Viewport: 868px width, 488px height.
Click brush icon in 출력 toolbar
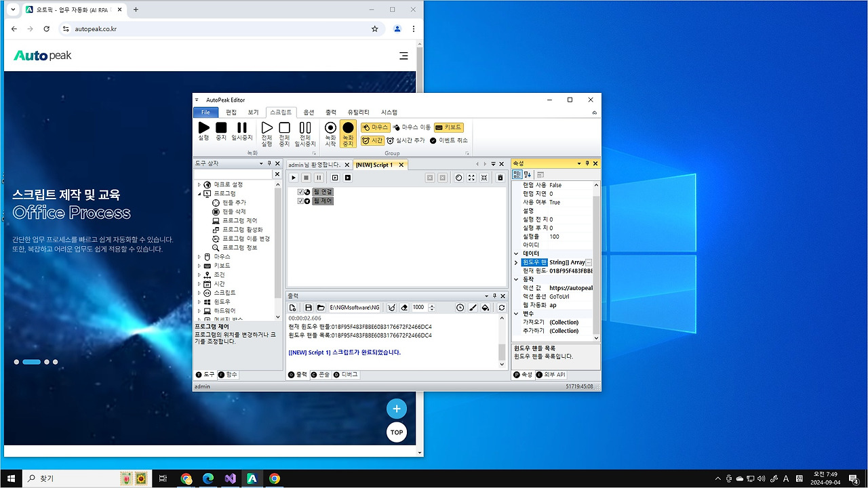(x=473, y=308)
